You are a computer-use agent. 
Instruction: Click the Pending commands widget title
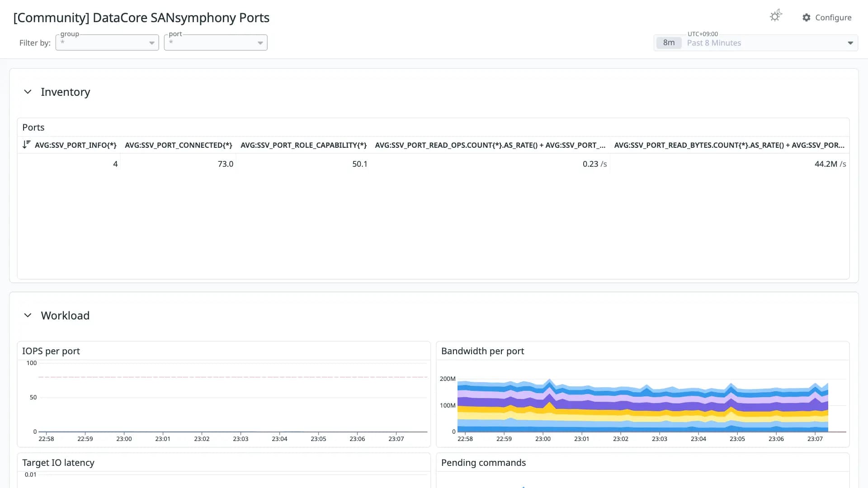pos(483,463)
